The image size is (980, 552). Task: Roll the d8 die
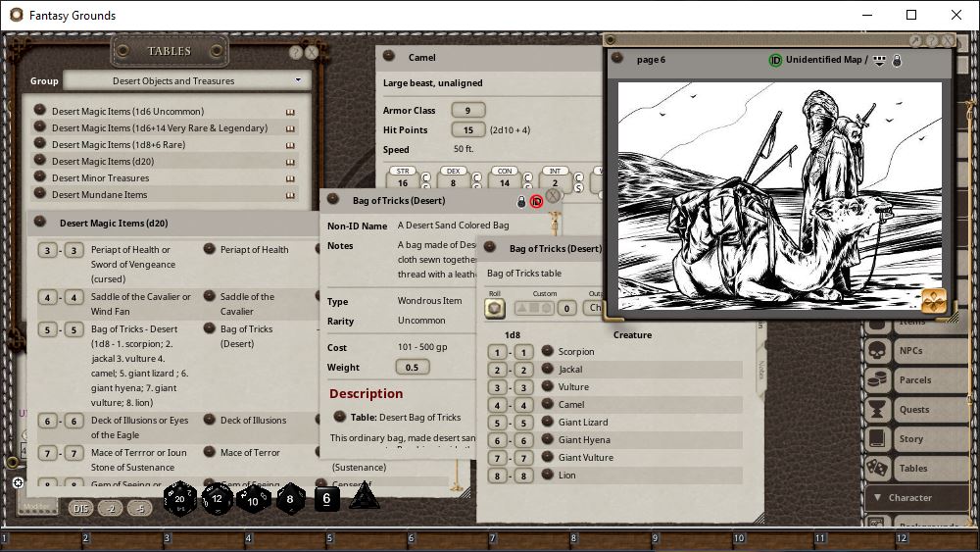click(x=290, y=499)
